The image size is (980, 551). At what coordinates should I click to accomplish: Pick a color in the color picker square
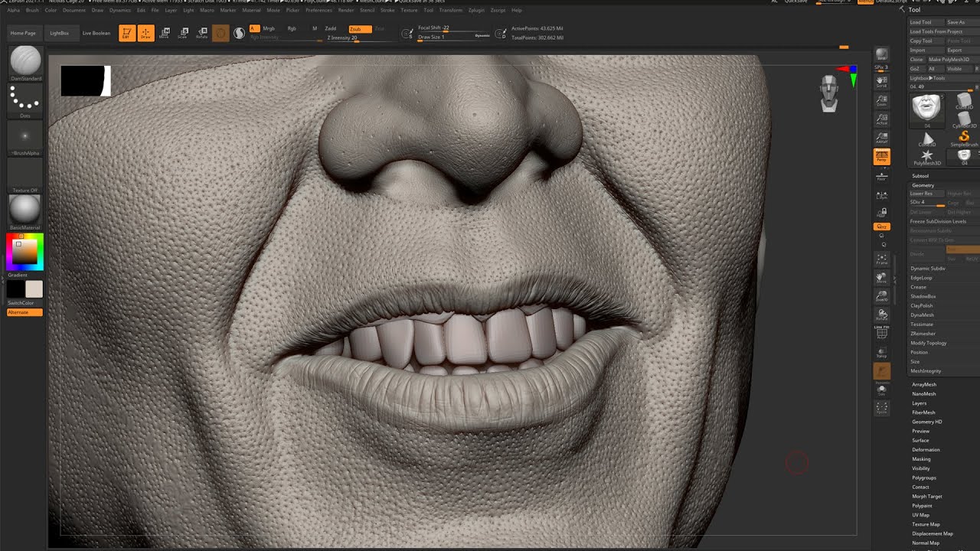pos(24,251)
